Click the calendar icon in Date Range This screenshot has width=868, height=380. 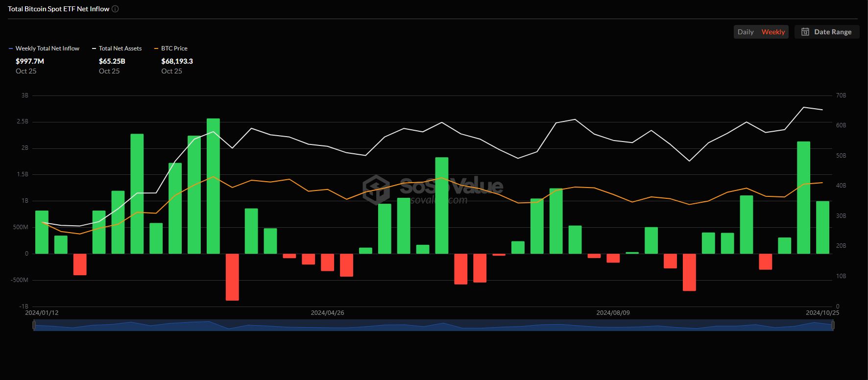805,32
